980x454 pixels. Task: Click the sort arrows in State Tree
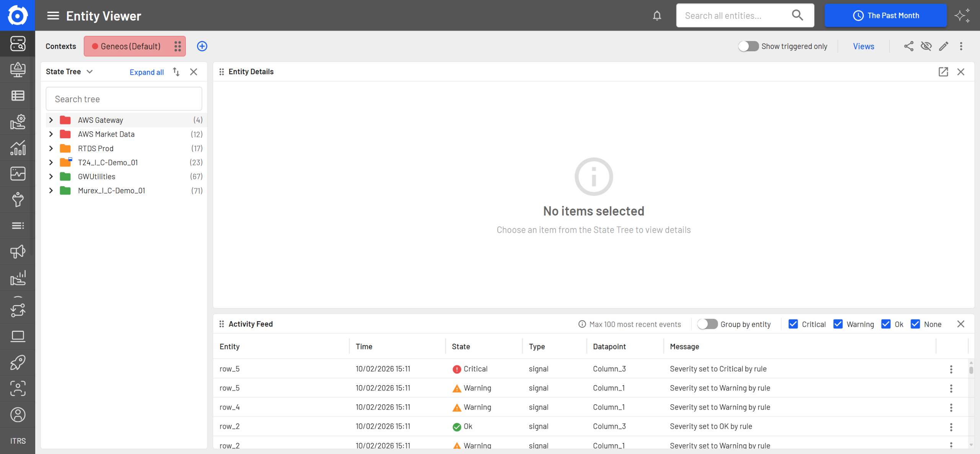[176, 72]
